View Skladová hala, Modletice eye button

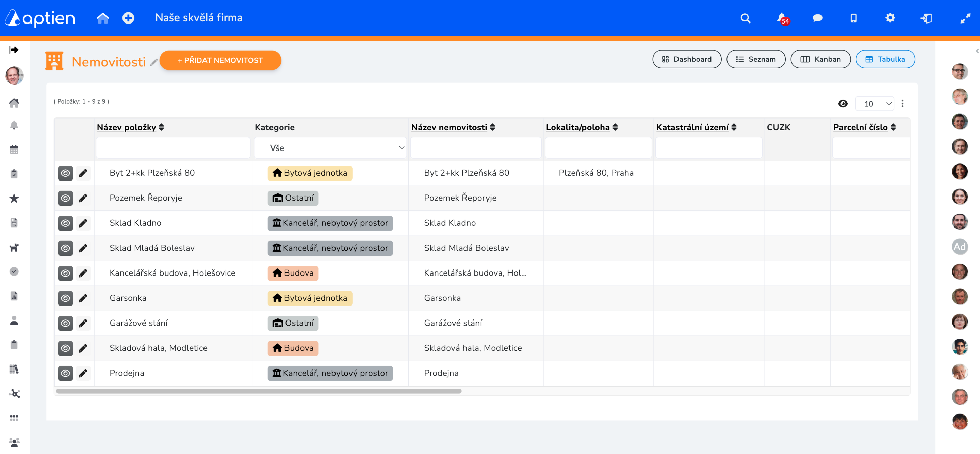(x=65, y=348)
